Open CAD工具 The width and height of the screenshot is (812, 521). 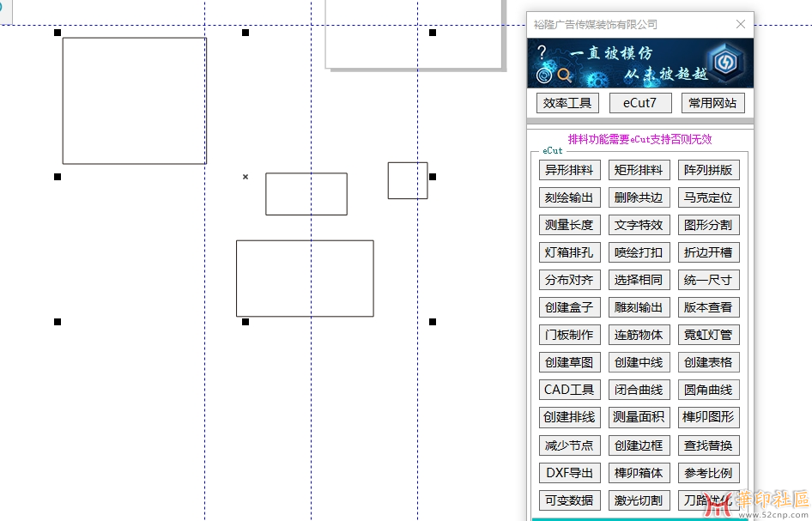(569, 390)
